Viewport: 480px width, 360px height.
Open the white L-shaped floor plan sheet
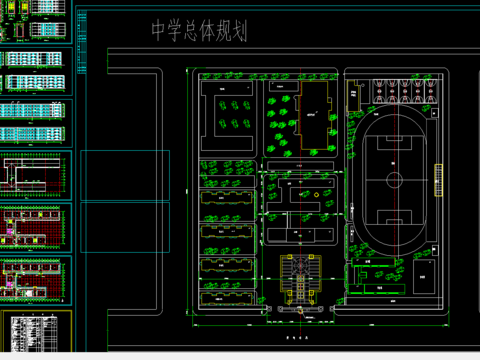(x=36, y=175)
